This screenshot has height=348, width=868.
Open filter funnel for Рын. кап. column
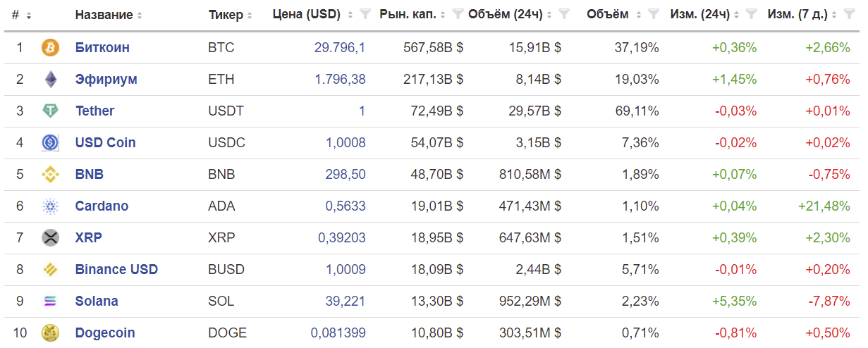[x=457, y=13]
